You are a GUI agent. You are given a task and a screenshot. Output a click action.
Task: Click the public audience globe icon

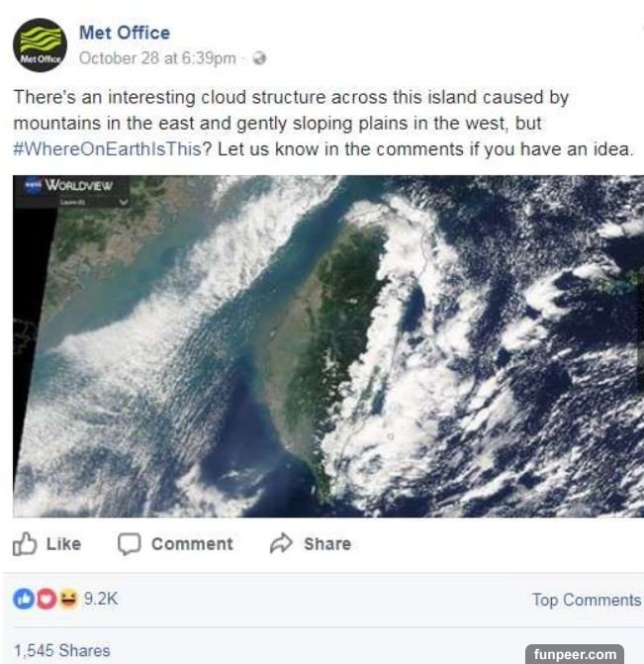point(260,58)
